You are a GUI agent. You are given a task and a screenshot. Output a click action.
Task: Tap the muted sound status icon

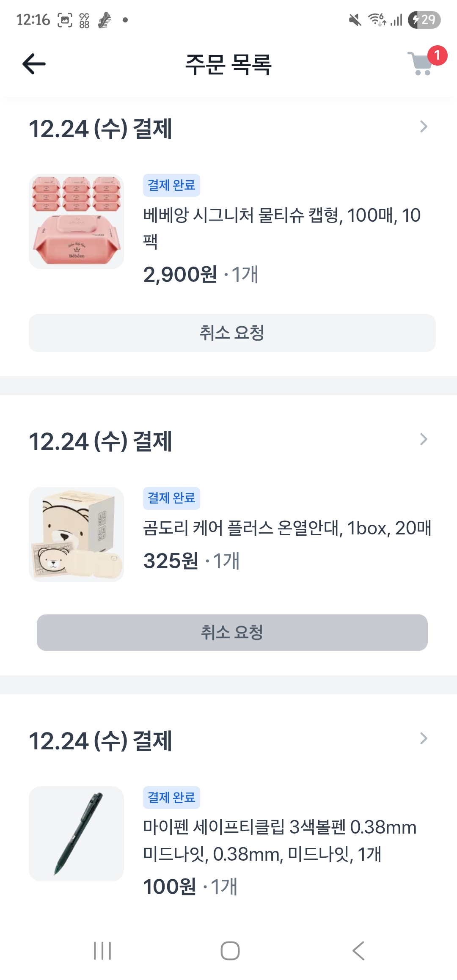355,20
